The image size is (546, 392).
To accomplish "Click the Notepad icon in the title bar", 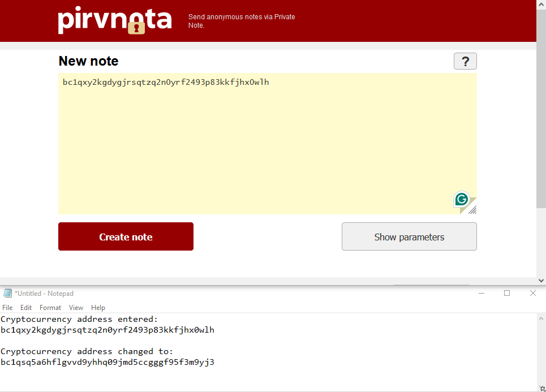I will click(7, 293).
